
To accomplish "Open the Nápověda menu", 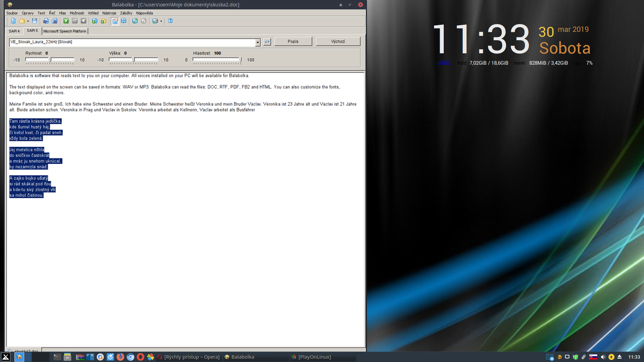I will [144, 13].
